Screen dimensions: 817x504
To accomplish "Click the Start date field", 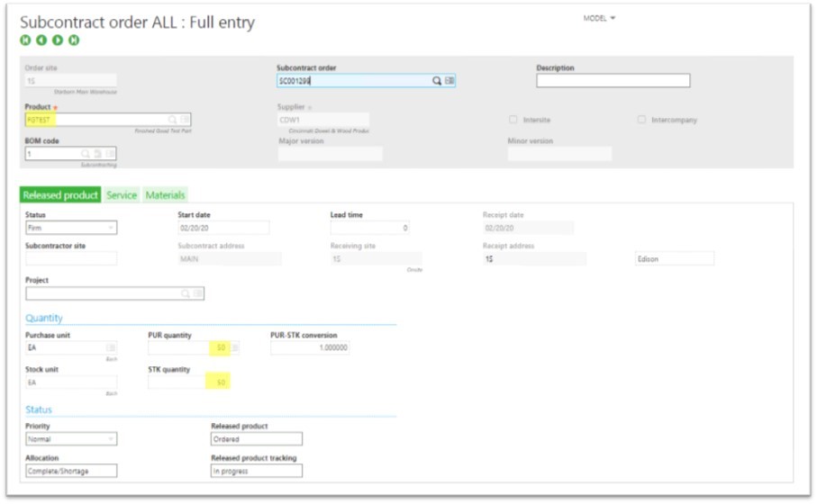I will click(223, 229).
